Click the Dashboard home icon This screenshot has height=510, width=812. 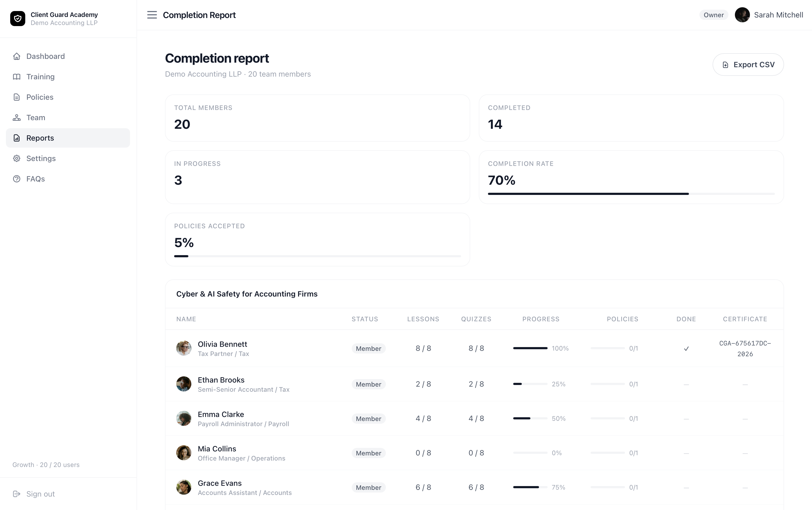[16, 56]
